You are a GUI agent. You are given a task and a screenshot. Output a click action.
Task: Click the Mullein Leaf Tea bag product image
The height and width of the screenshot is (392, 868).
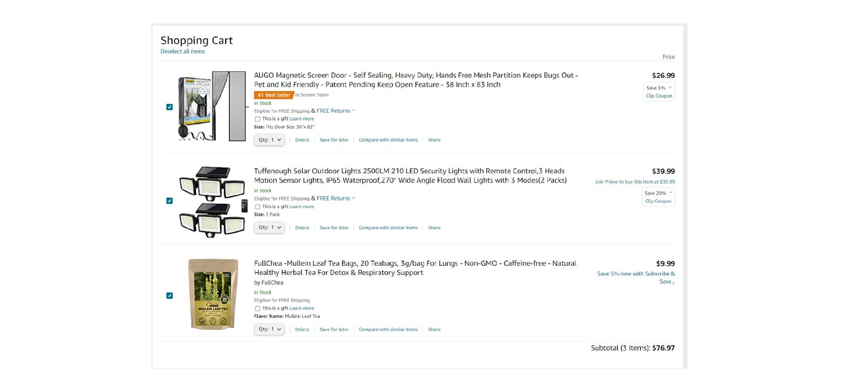pos(213,294)
